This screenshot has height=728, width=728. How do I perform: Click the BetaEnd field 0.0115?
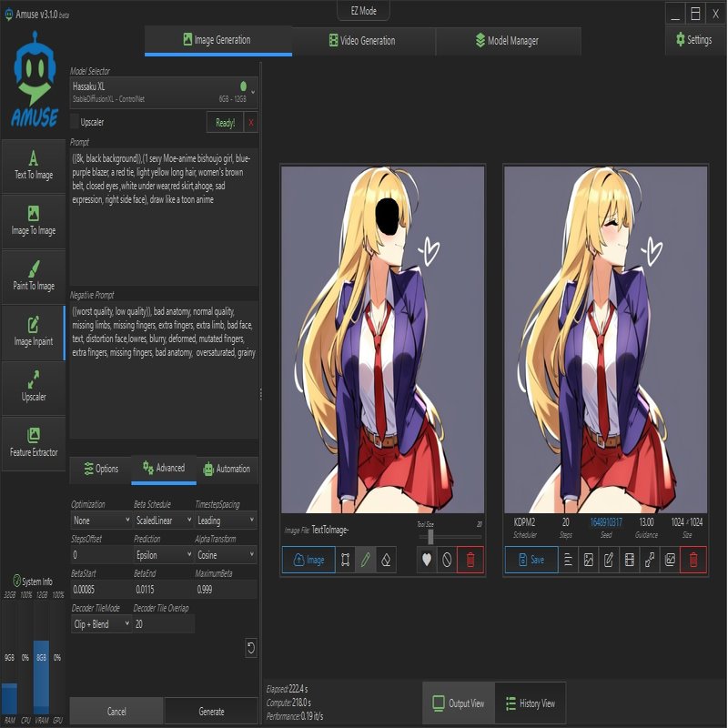pyautogui.click(x=163, y=590)
